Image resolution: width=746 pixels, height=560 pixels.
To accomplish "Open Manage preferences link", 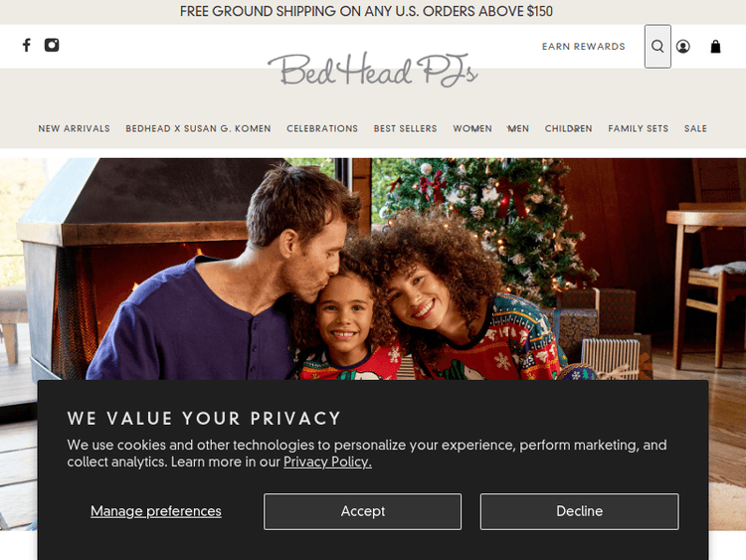I will coord(155,511).
